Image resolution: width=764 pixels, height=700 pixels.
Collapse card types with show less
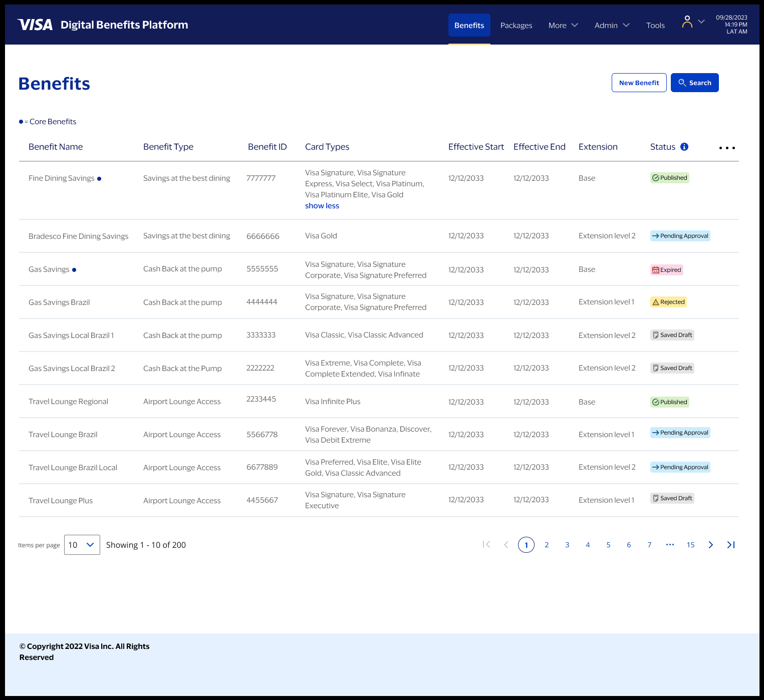322,206
